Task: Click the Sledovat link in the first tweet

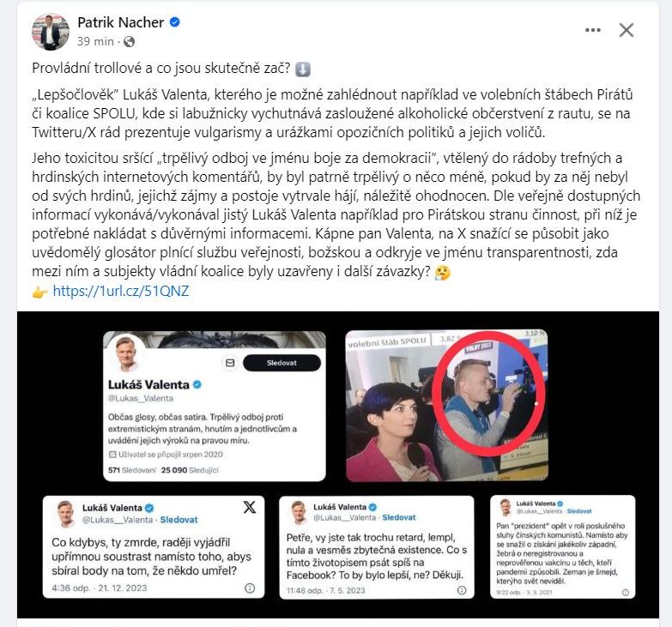Action: [179, 520]
